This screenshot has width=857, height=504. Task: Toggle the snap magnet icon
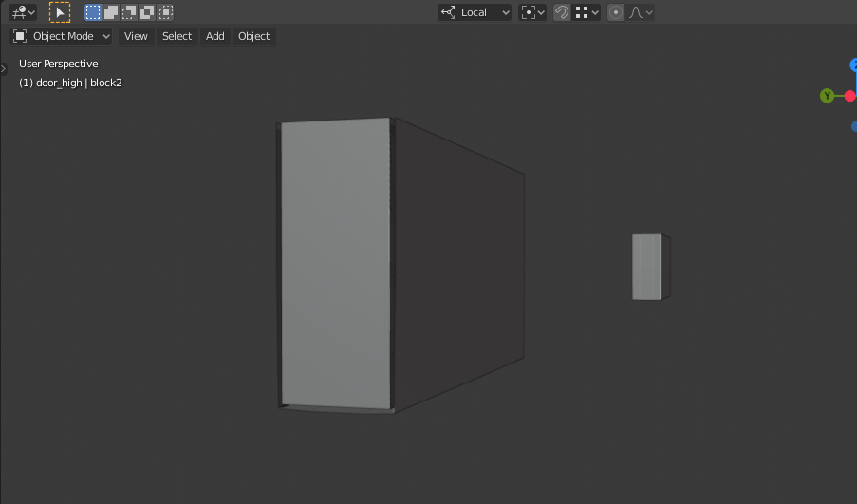[561, 12]
